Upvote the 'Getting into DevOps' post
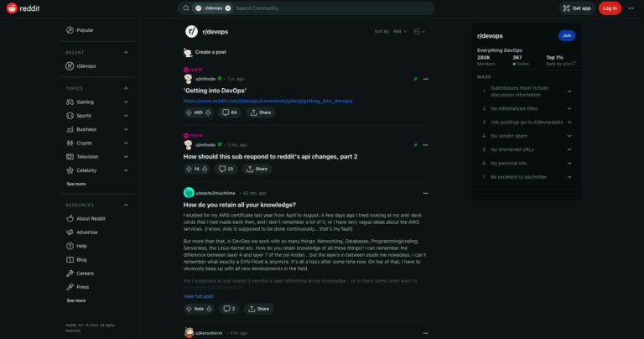 189,112
